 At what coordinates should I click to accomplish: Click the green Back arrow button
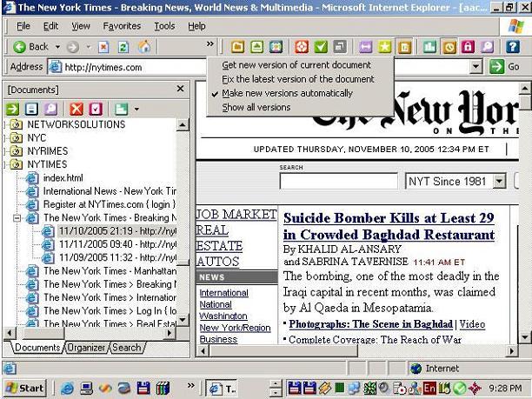click(19, 46)
